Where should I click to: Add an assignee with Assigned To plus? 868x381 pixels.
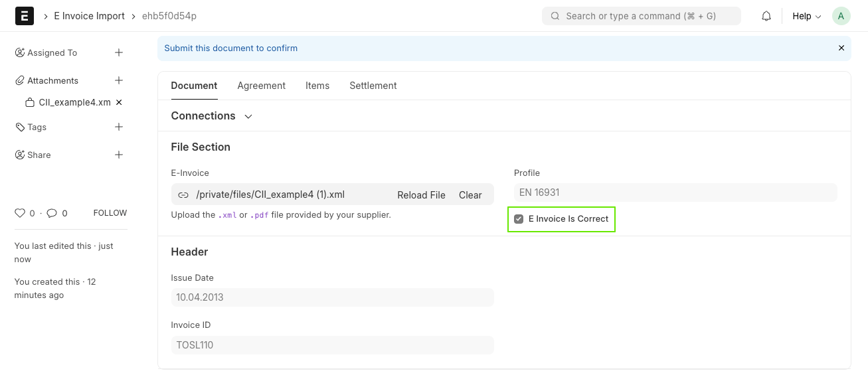119,52
